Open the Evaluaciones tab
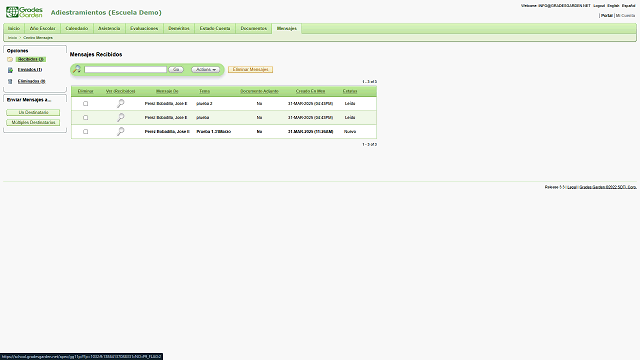The width and height of the screenshot is (640, 360). pos(144,29)
